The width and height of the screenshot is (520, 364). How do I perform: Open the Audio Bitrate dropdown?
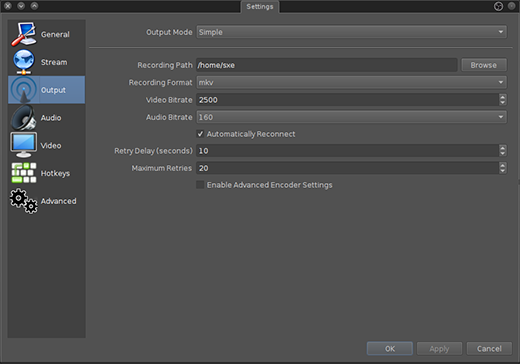[x=352, y=117]
